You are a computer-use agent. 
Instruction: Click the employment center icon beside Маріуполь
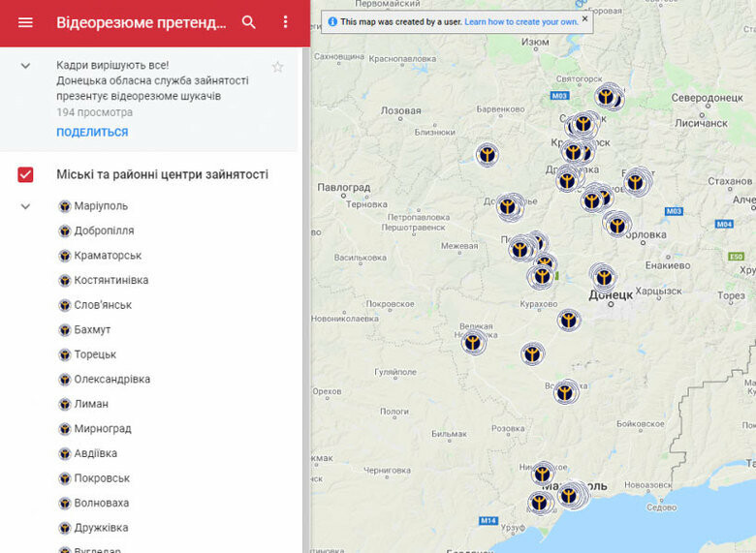coord(65,206)
